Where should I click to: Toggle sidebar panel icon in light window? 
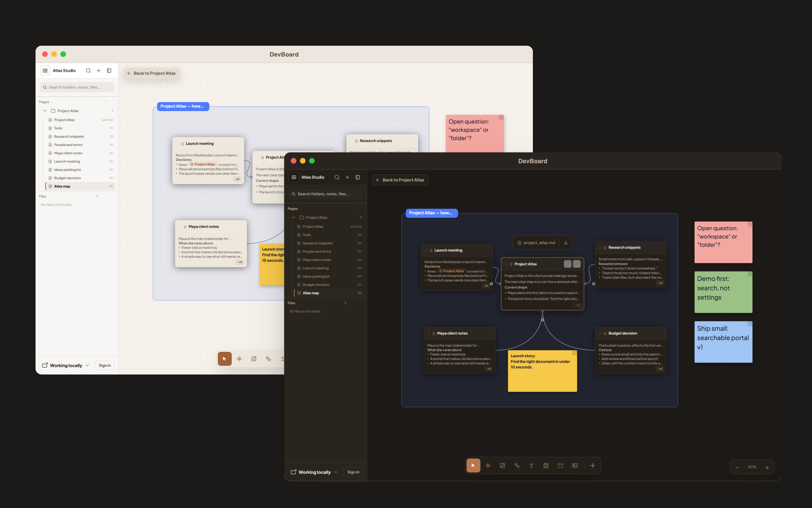(x=109, y=70)
